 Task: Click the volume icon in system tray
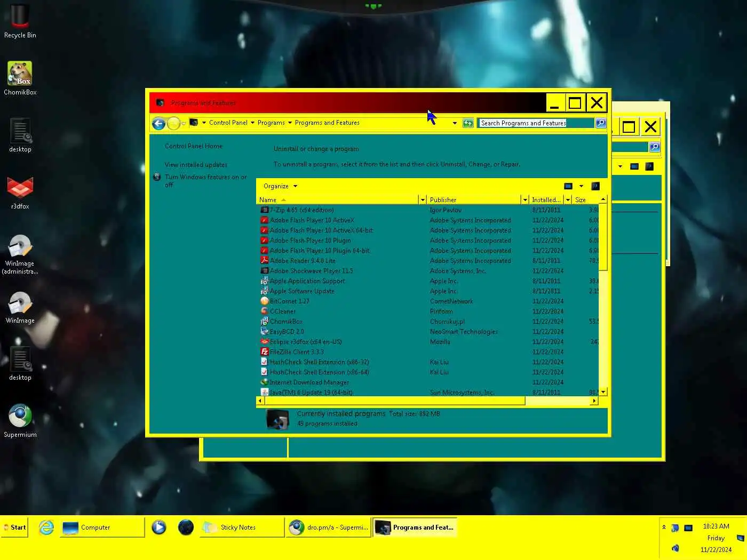click(x=676, y=548)
